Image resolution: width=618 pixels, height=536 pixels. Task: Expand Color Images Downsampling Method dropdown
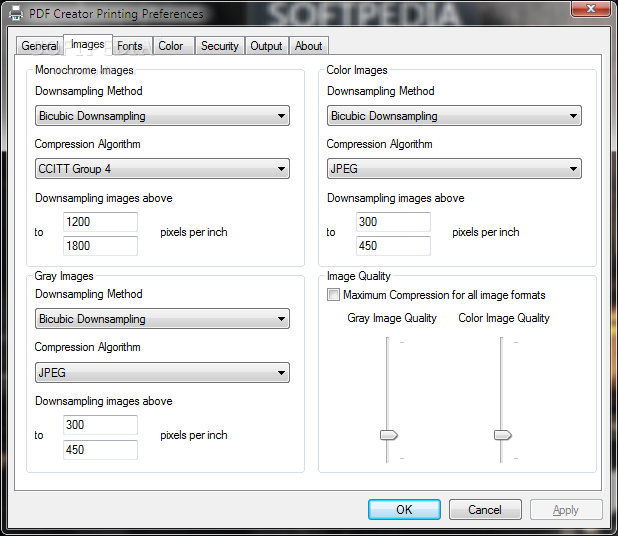[454, 116]
